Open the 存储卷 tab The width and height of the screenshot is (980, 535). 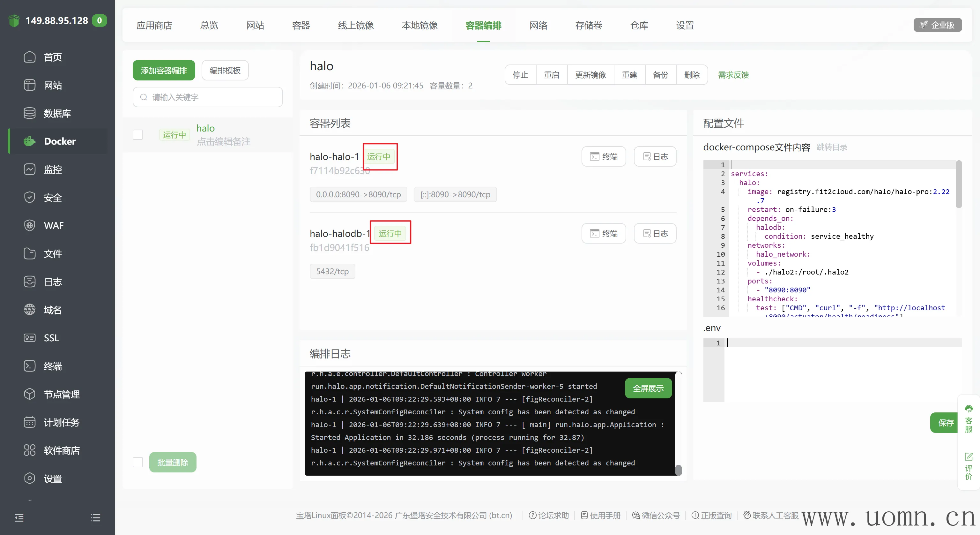coord(588,26)
